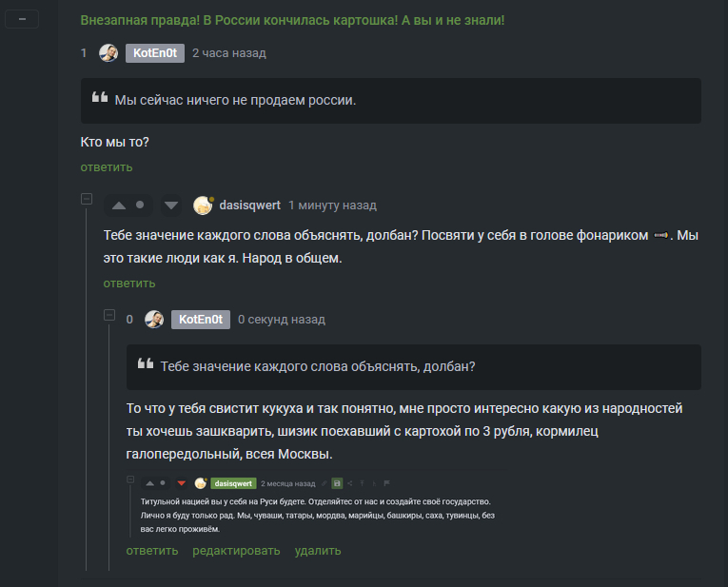
Task: Click KotEn0t's avatar on the 0 секунд назад reply
Action: click(154, 320)
